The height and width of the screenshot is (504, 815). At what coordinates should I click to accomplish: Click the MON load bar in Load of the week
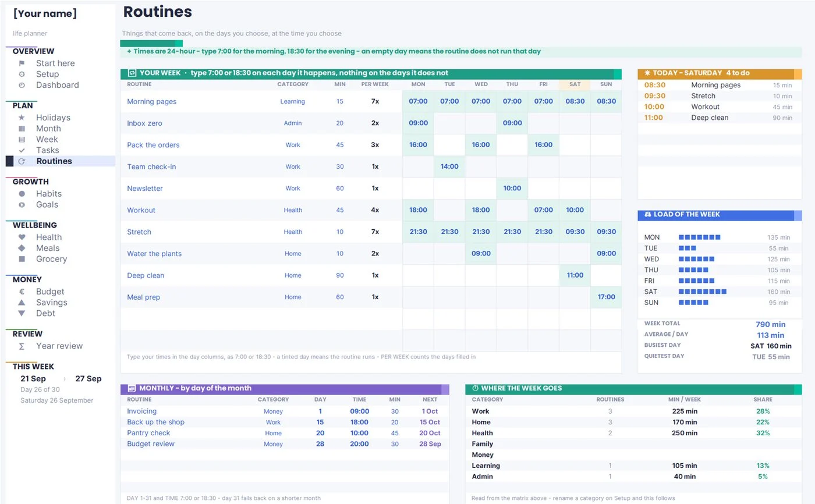pos(700,237)
